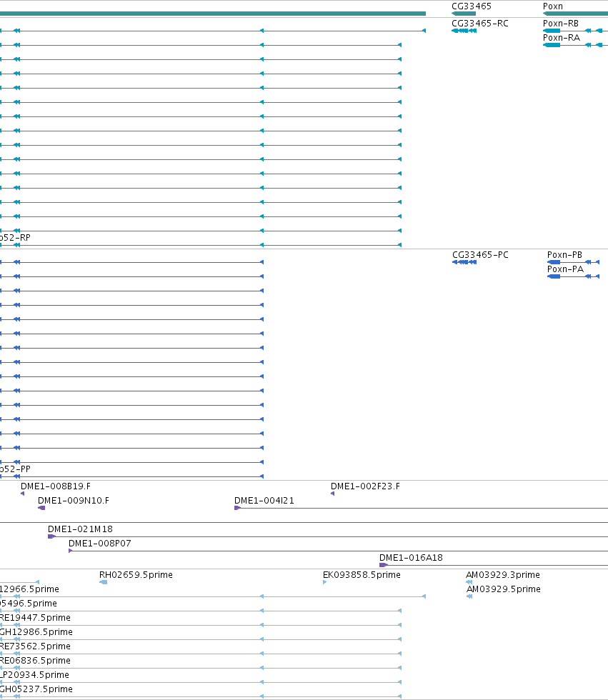Select the Poxn-PA coding glyph
The height and width of the screenshot is (700, 608).
(573, 276)
